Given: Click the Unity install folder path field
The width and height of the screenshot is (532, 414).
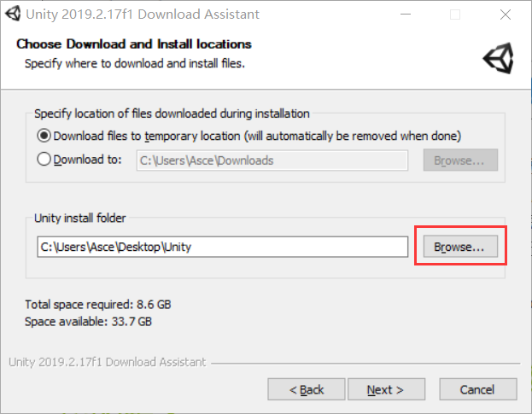Looking at the screenshot, I should pyautogui.click(x=223, y=247).
